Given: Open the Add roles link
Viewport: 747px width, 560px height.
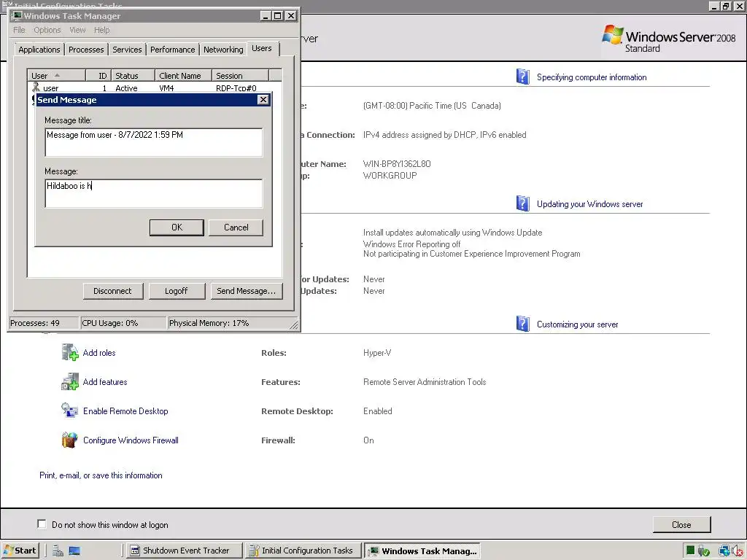Looking at the screenshot, I should pos(99,353).
